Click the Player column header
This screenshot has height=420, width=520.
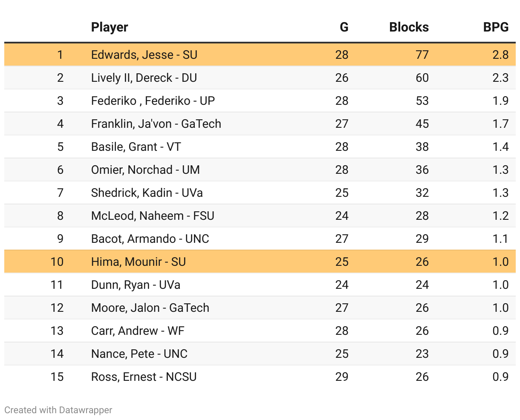click(110, 27)
